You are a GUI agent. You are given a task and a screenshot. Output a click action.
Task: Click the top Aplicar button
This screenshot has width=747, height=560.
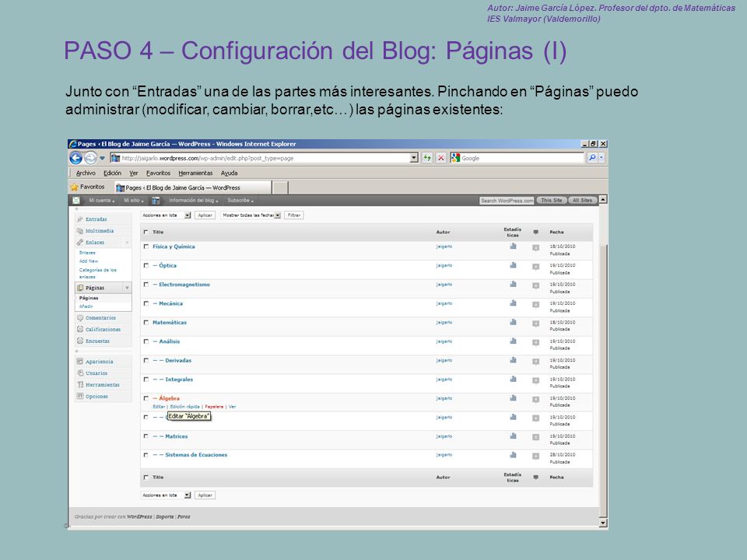[205, 215]
